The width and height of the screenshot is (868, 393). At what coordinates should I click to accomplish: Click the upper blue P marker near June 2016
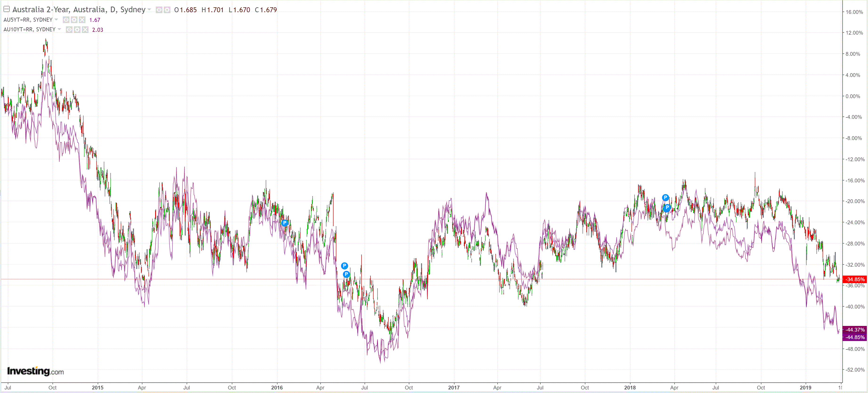click(344, 266)
